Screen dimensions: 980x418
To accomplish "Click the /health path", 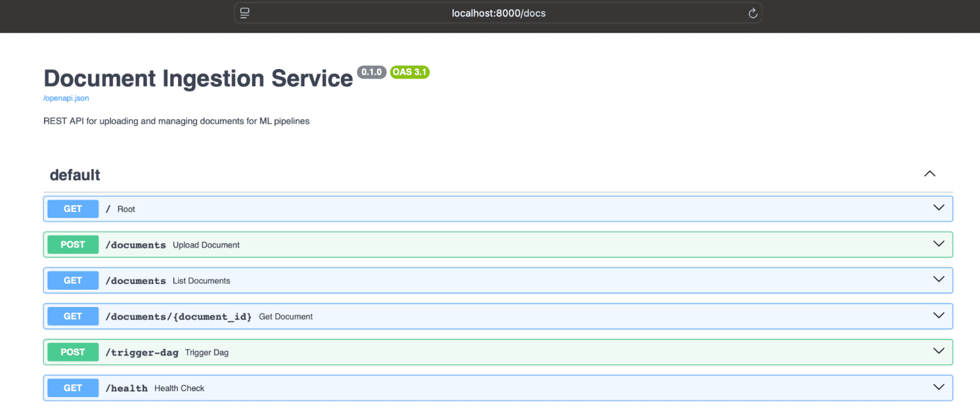I will coord(126,388).
